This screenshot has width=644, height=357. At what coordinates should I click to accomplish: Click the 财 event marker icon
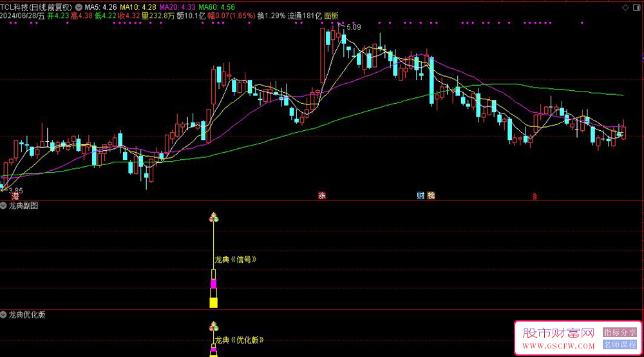(x=420, y=195)
